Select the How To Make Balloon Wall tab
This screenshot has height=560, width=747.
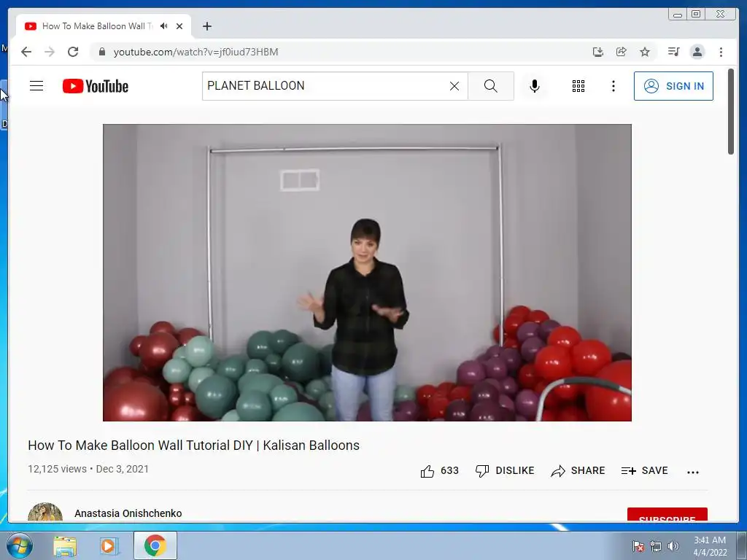(x=104, y=26)
